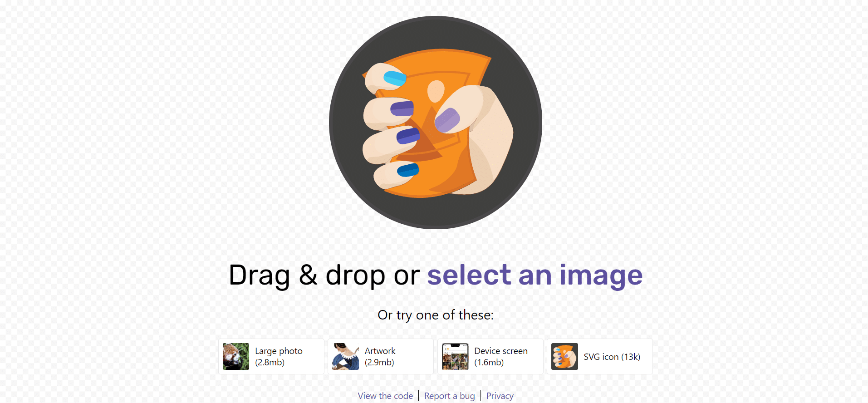Screen dimensions: 868x403
Task: Click the "Drag & drop or" heading text
Action: click(324, 275)
